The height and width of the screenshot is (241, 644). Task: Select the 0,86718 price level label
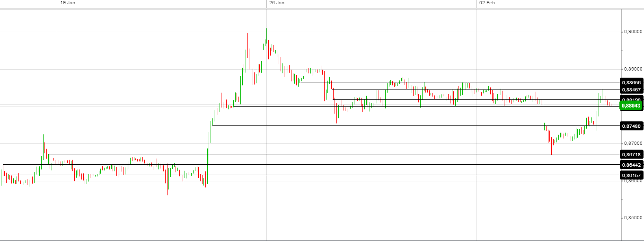[631, 154]
